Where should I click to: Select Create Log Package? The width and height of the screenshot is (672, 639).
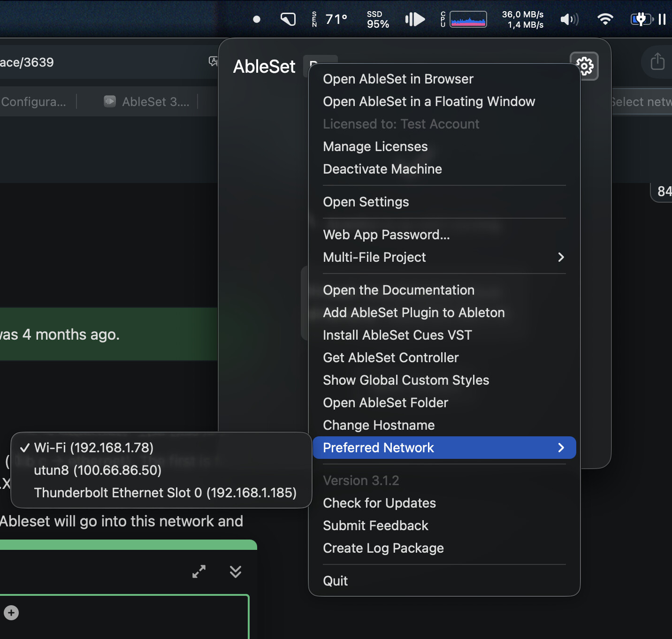point(444,548)
